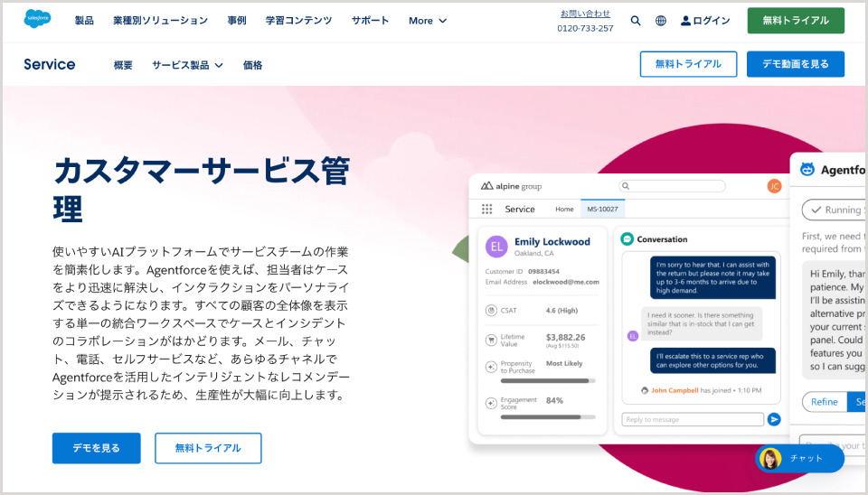Click the person icon beside ログイン

click(685, 21)
